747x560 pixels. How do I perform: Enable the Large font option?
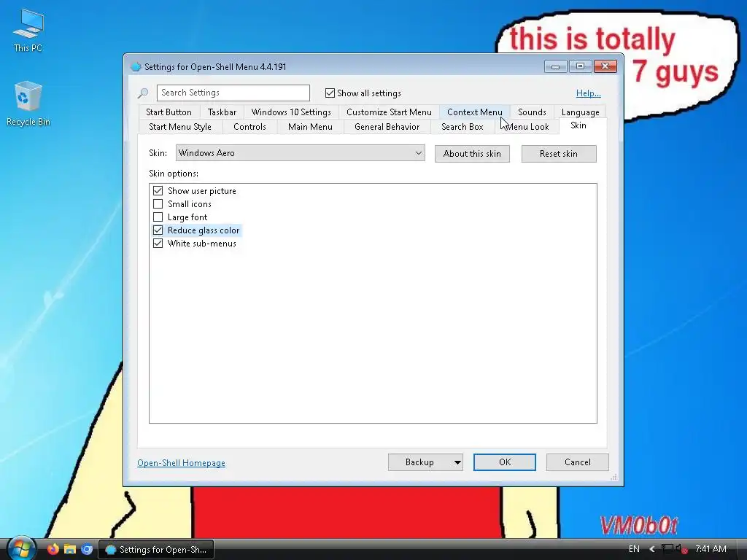[158, 217]
